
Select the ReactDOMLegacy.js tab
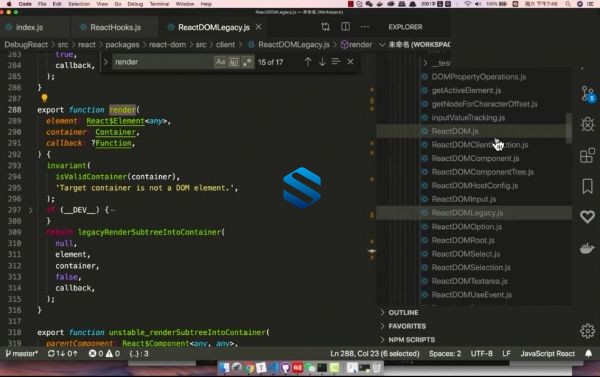tap(214, 27)
